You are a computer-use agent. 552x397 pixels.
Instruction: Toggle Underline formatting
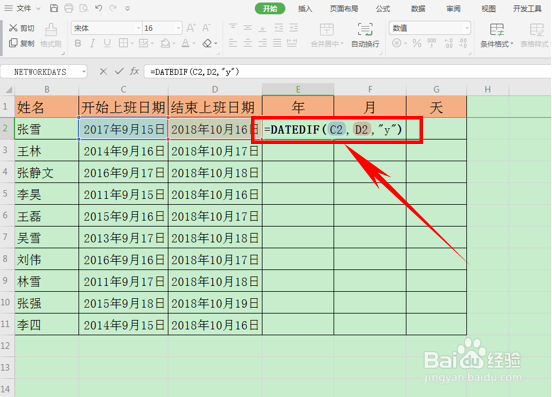[107, 43]
